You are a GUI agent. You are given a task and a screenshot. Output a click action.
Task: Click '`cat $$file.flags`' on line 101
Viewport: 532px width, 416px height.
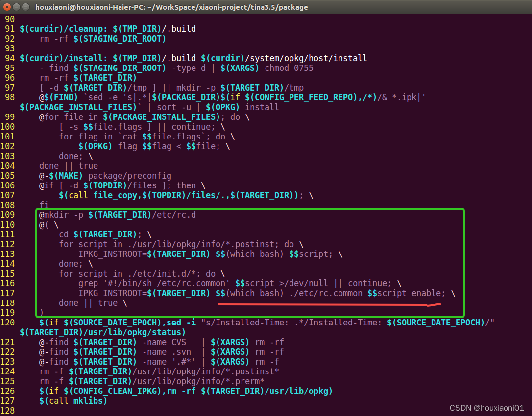[x=162, y=137]
